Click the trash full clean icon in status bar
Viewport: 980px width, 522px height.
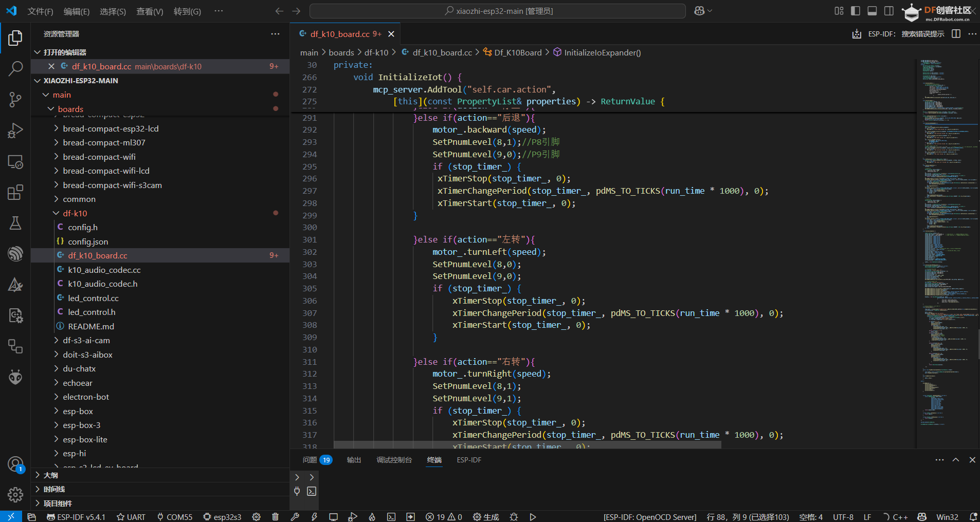(x=275, y=517)
